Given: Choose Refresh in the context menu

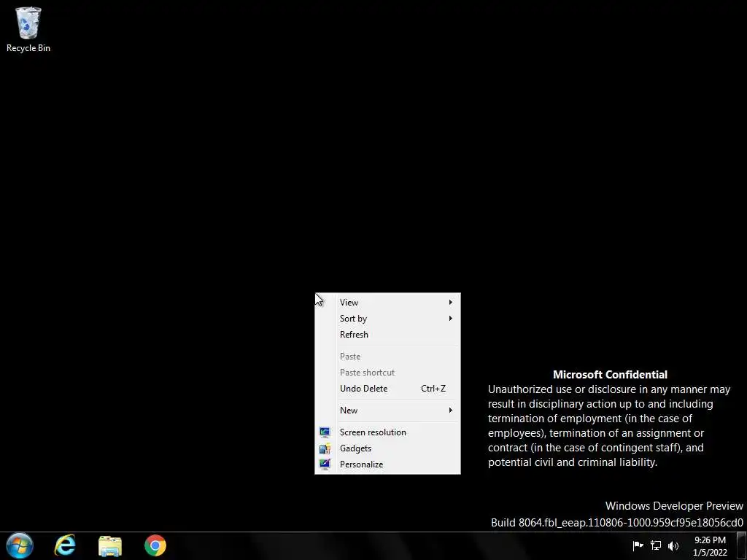Looking at the screenshot, I should tap(387, 334).
